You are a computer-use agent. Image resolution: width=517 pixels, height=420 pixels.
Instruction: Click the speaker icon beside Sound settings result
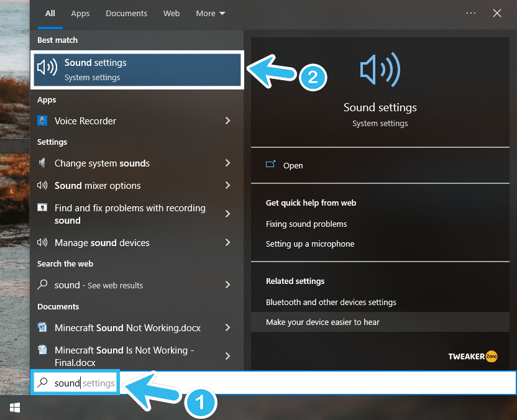coord(47,67)
